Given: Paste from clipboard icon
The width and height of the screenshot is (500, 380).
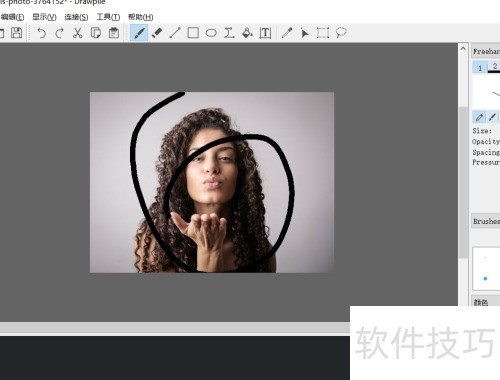Looking at the screenshot, I should click(x=114, y=33).
